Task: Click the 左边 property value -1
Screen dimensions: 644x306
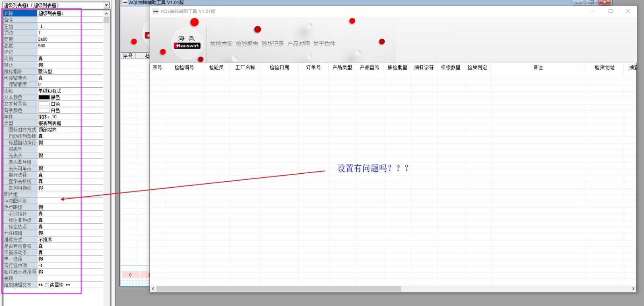Action: coord(70,26)
